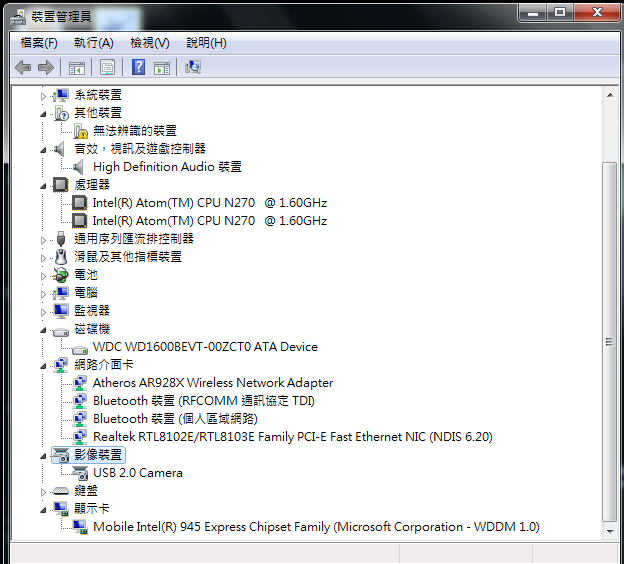The height and width of the screenshot is (564, 624).
Task: Open the 執行(A) menu
Action: [94, 43]
